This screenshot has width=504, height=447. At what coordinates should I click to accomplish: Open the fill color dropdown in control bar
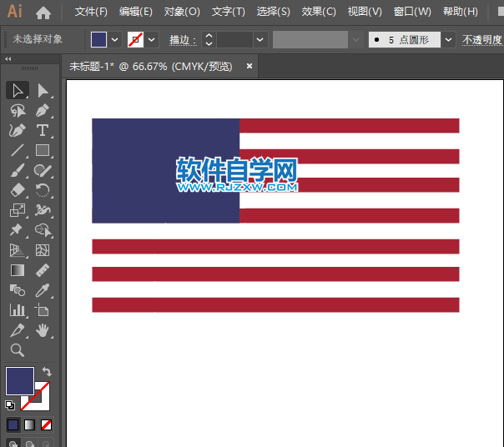click(x=115, y=40)
